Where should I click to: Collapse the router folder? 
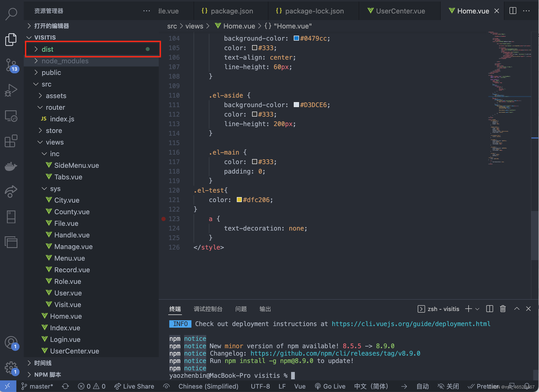click(55, 107)
